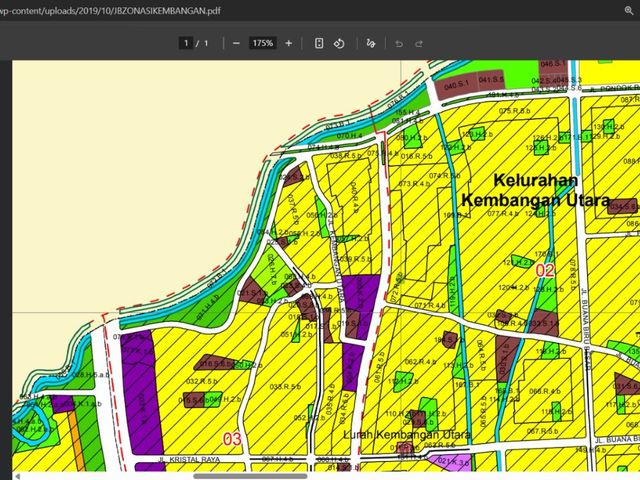The image size is (640, 480).
Task: Click the 066.R.4.b zone label
Action: point(544,391)
